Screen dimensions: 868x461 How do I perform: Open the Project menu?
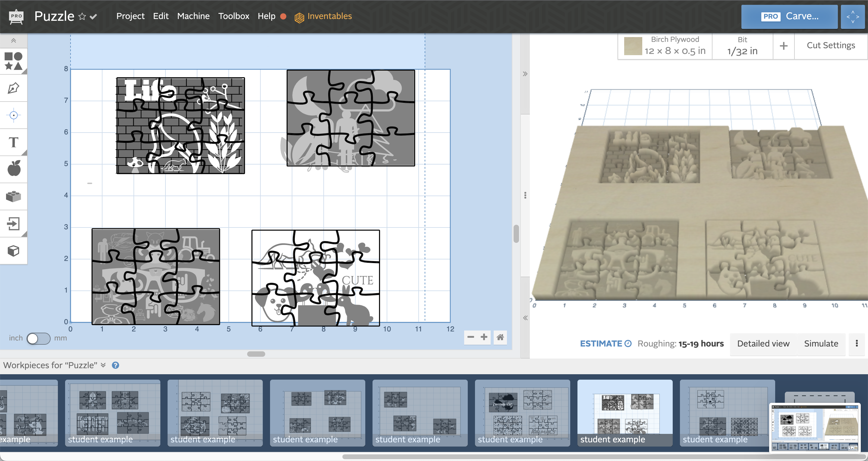[129, 15]
